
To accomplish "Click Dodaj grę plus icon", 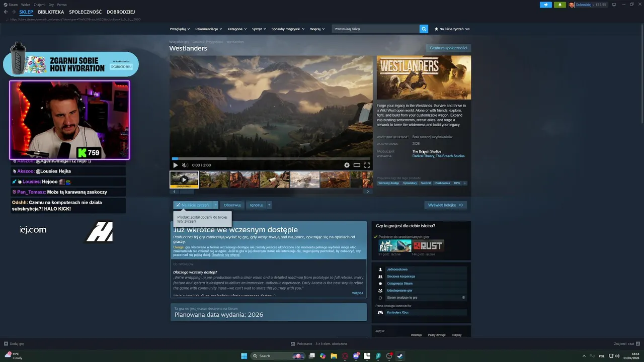I will 6,344.
